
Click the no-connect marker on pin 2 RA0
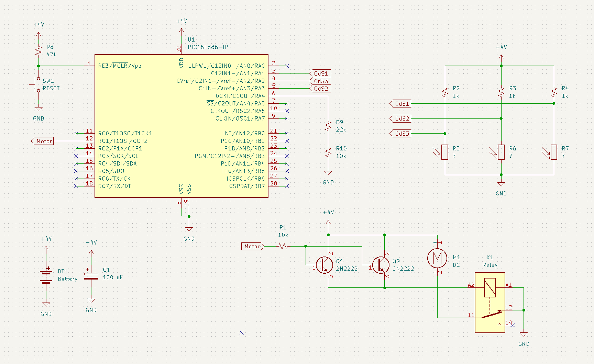pos(287,66)
